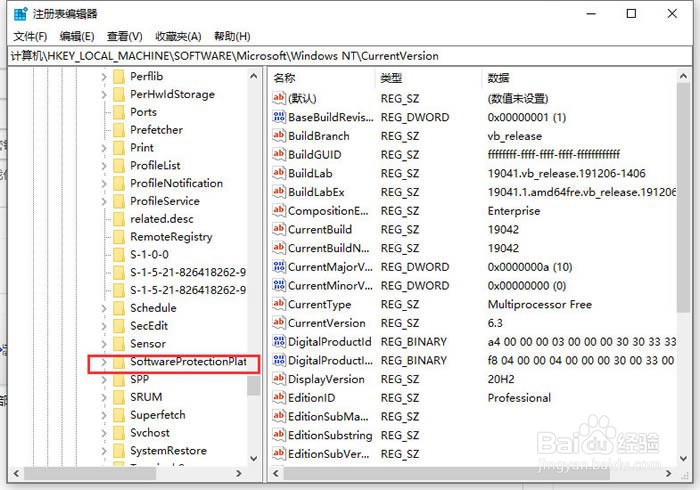Open the 文件(F) menu
The height and width of the screenshot is (490, 700).
(x=30, y=36)
